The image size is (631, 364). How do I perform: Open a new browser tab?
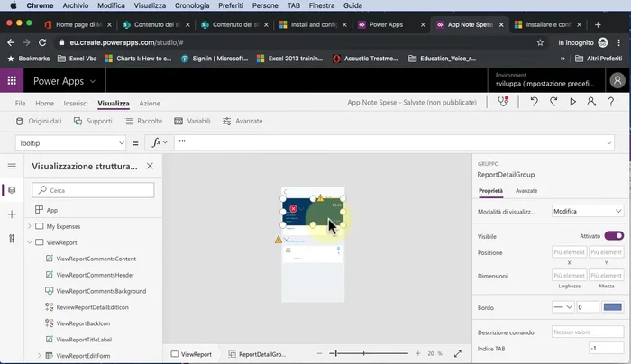[598, 24]
